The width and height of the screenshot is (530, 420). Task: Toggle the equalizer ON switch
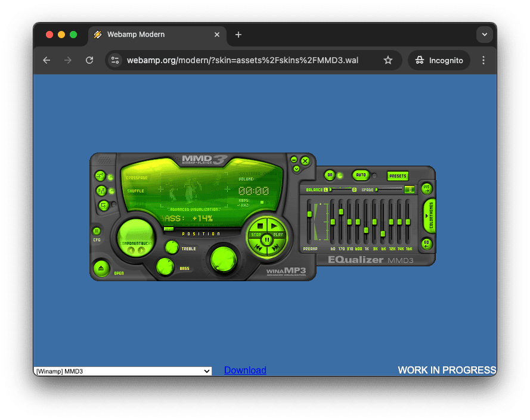(x=329, y=175)
